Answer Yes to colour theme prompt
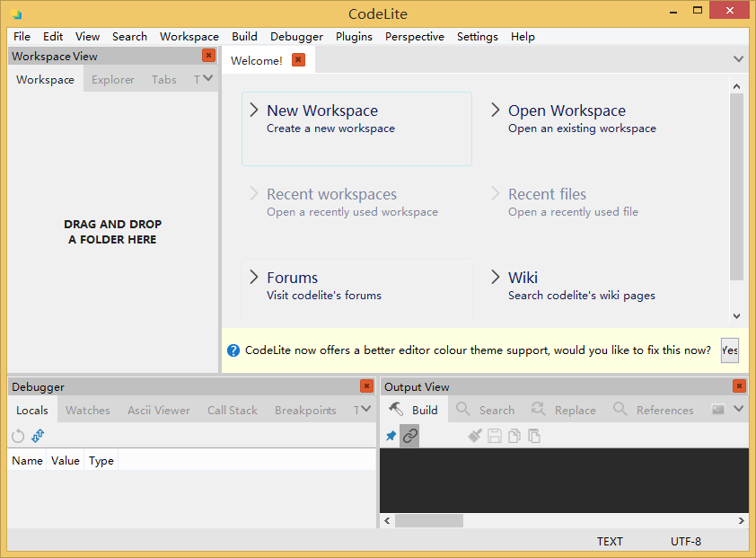Viewport: 756px width, 558px height. coord(729,350)
